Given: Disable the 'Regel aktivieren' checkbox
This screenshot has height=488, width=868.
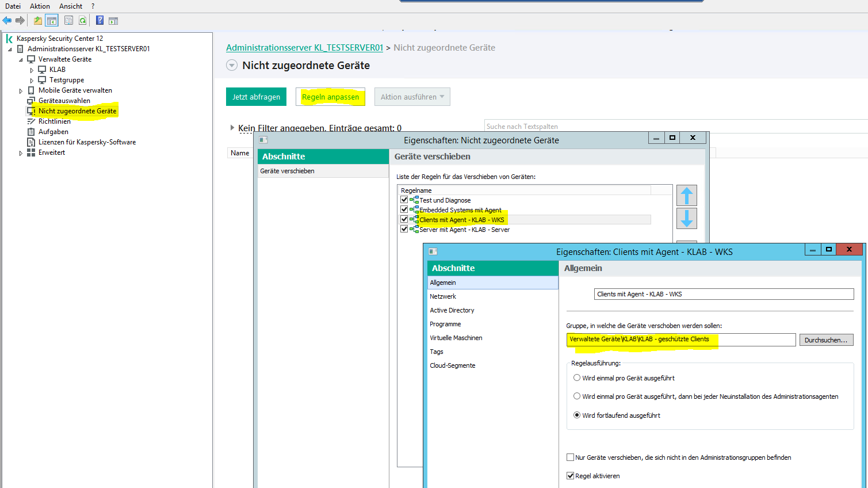Looking at the screenshot, I should (571, 476).
